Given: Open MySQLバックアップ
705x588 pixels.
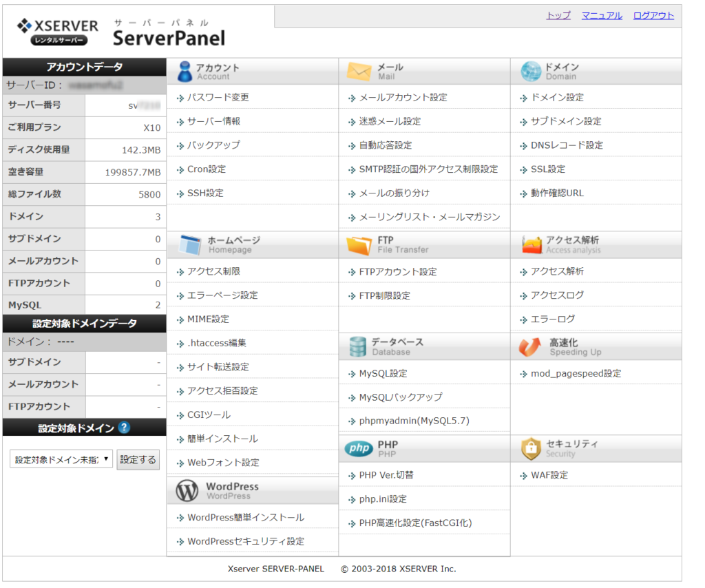Looking at the screenshot, I should coord(401,397).
